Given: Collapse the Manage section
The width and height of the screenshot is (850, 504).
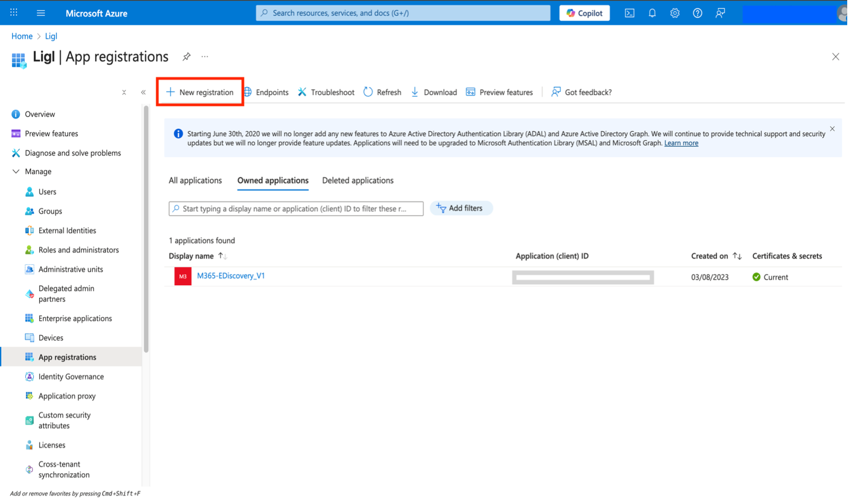Looking at the screenshot, I should click(x=16, y=171).
